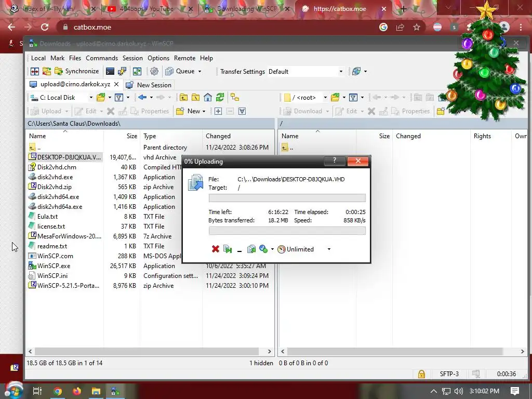Click local panel open directory folder icon
Image resolution: width=532 pixels, height=399 pixels.
point(101,98)
